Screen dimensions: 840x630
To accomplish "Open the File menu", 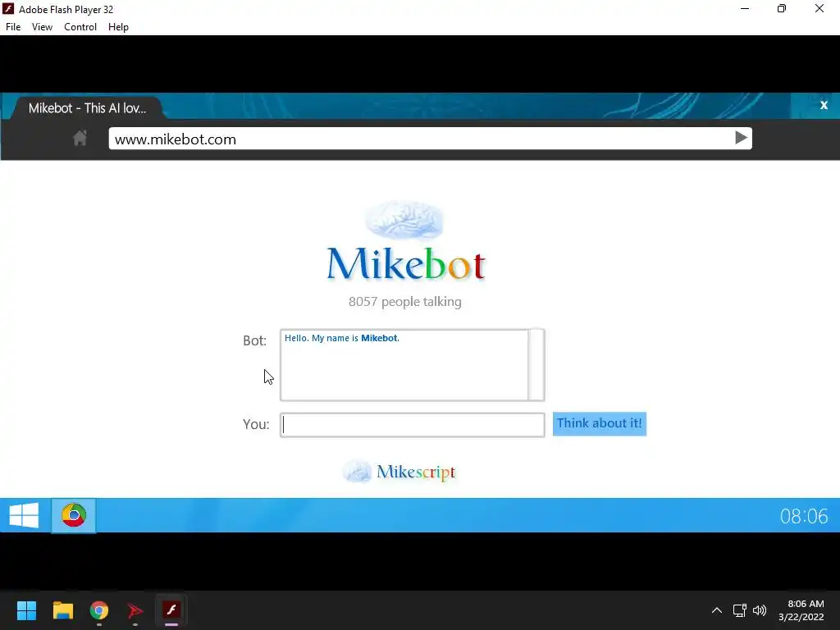I will click(x=13, y=27).
